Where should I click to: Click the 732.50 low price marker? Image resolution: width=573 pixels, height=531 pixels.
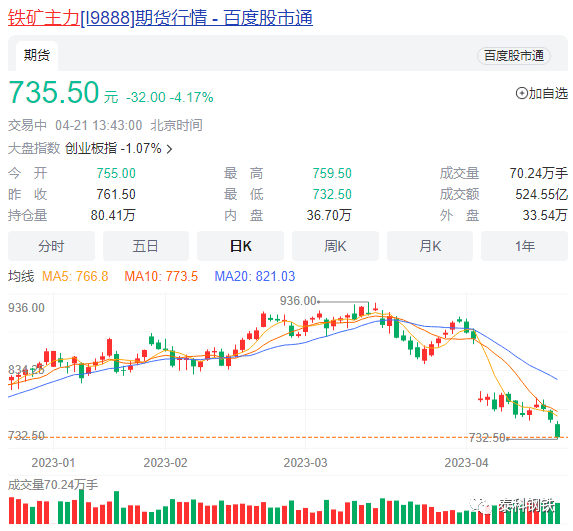(x=487, y=437)
